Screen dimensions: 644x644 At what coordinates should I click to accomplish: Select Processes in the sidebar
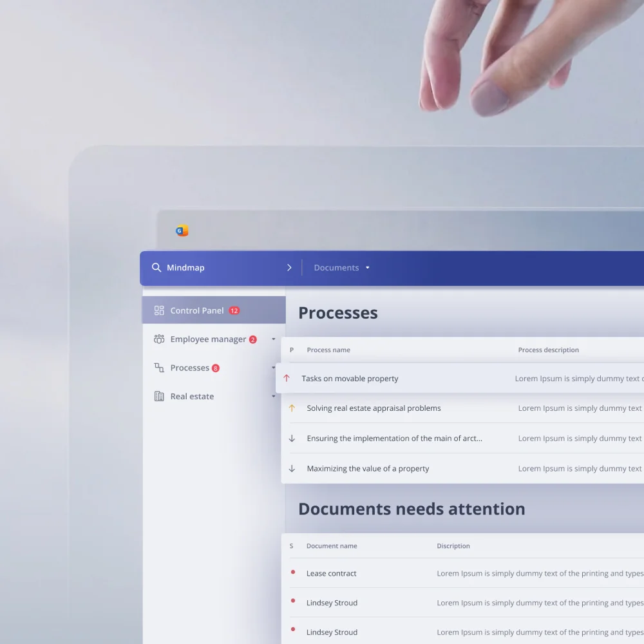pyautogui.click(x=190, y=368)
